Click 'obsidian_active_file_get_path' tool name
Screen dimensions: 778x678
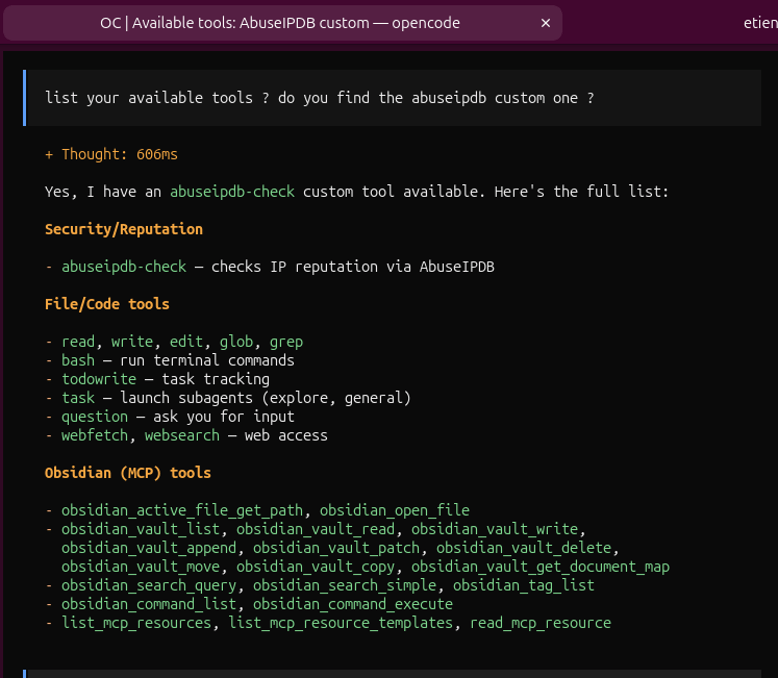point(182,510)
